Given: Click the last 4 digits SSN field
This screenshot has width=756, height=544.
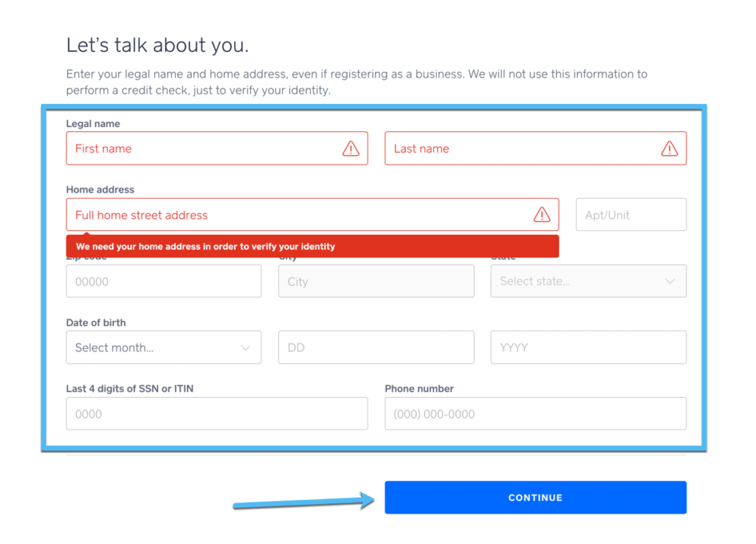Looking at the screenshot, I should tap(216, 414).
